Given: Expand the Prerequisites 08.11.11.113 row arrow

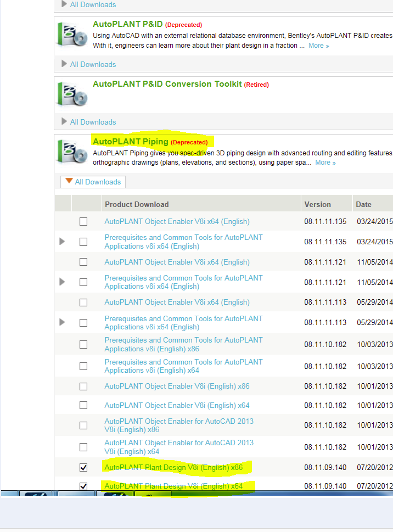Looking at the screenshot, I should click(62, 322).
